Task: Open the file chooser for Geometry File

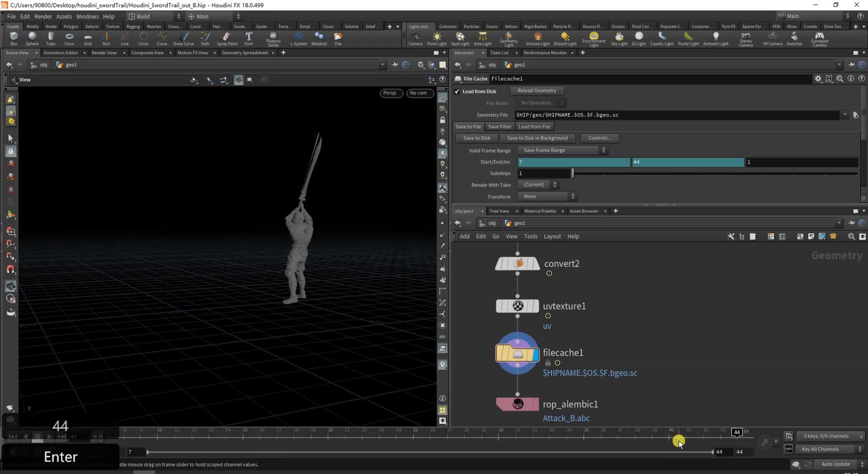Action: [x=855, y=115]
